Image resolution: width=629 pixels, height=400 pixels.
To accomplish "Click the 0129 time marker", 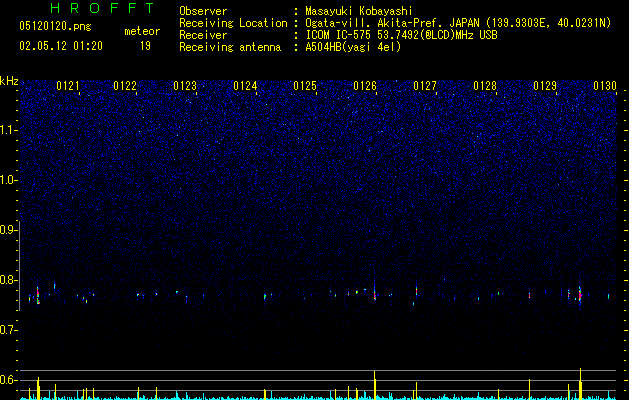I will [545, 85].
